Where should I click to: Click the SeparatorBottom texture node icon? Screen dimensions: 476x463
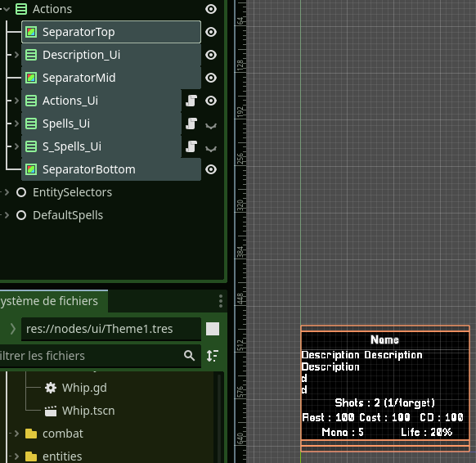[31, 169]
